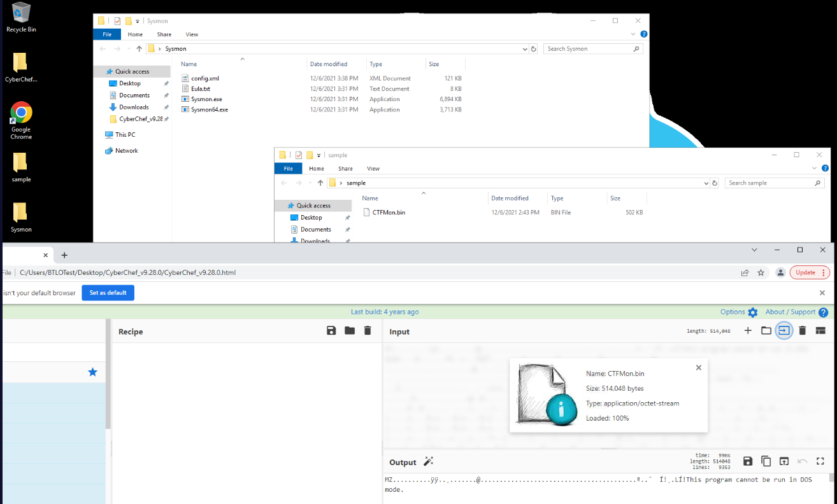
Task: Open the View tab in Sysmon window
Action: (x=192, y=34)
